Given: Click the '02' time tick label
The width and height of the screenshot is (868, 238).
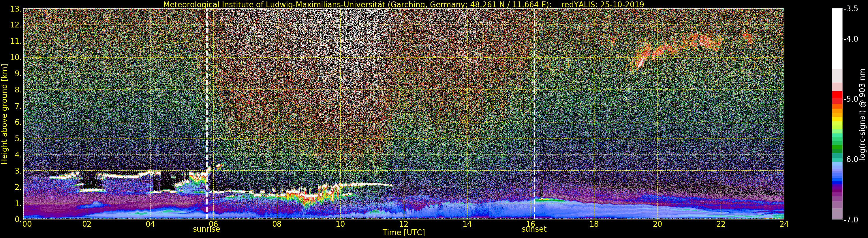Looking at the screenshot, I should [87, 224].
